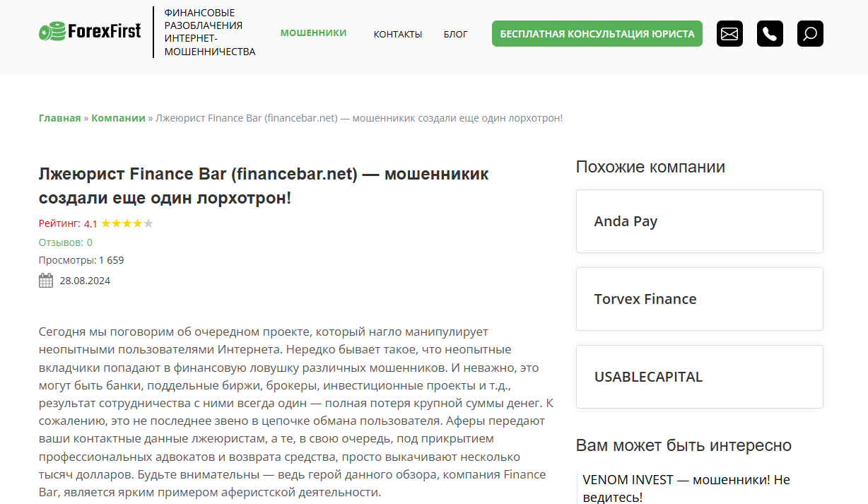Image resolution: width=868 pixels, height=504 pixels.
Task: Click the Похожие компании heading
Action: tap(650, 167)
